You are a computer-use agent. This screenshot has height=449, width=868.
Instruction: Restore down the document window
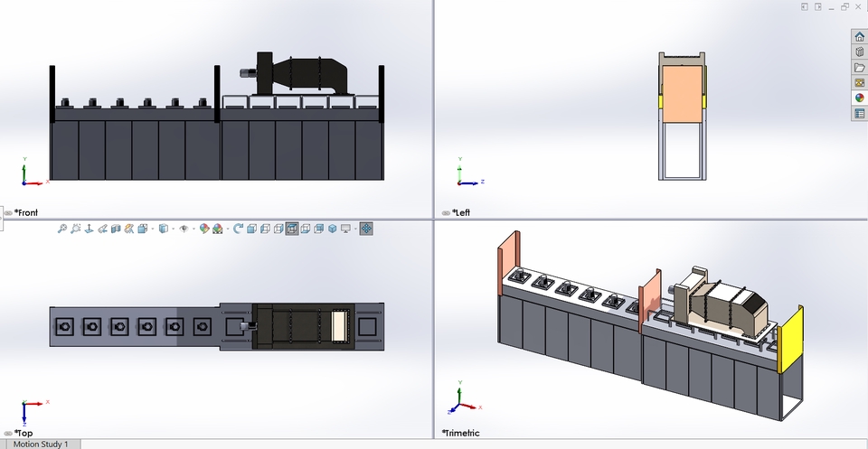pyautogui.click(x=844, y=6)
